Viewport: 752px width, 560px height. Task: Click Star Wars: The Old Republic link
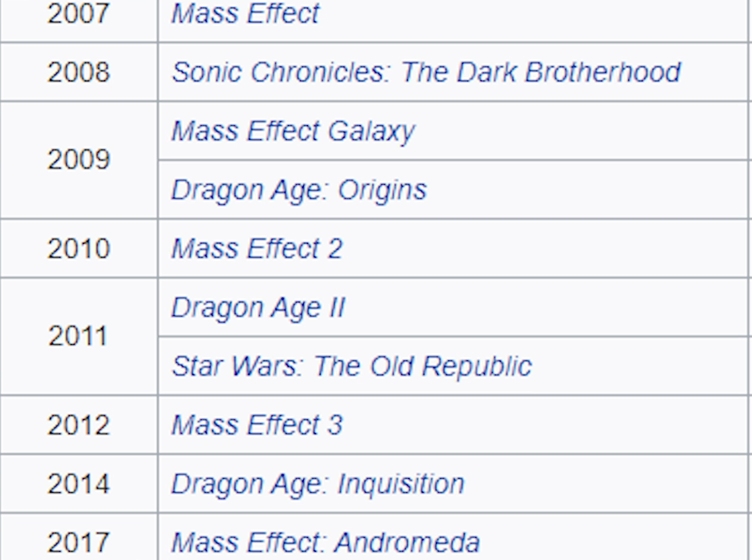[x=352, y=366]
